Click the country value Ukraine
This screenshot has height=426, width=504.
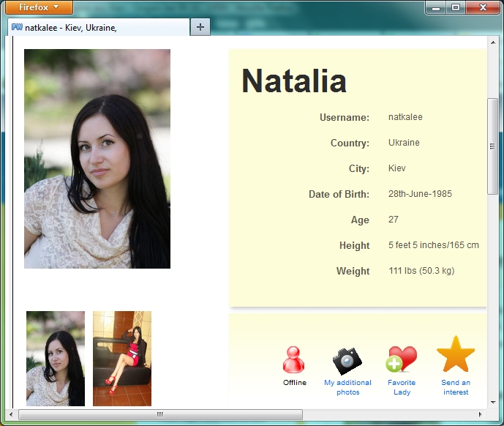pyautogui.click(x=404, y=143)
